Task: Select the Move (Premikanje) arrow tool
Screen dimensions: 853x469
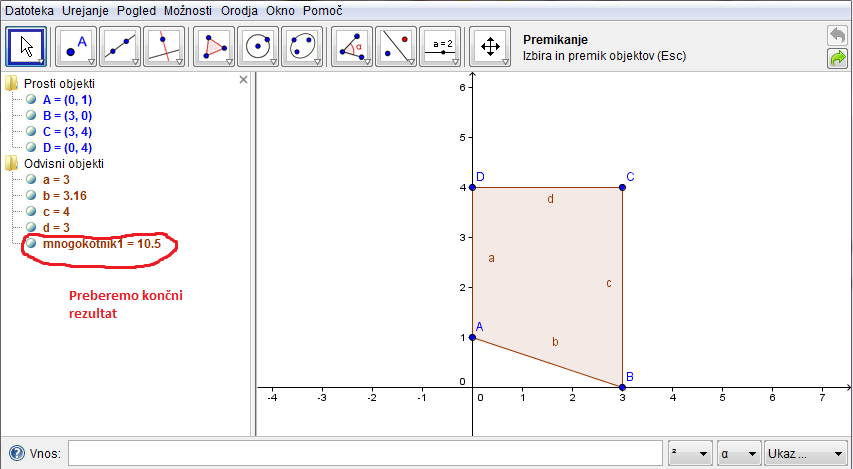Action: 26,47
